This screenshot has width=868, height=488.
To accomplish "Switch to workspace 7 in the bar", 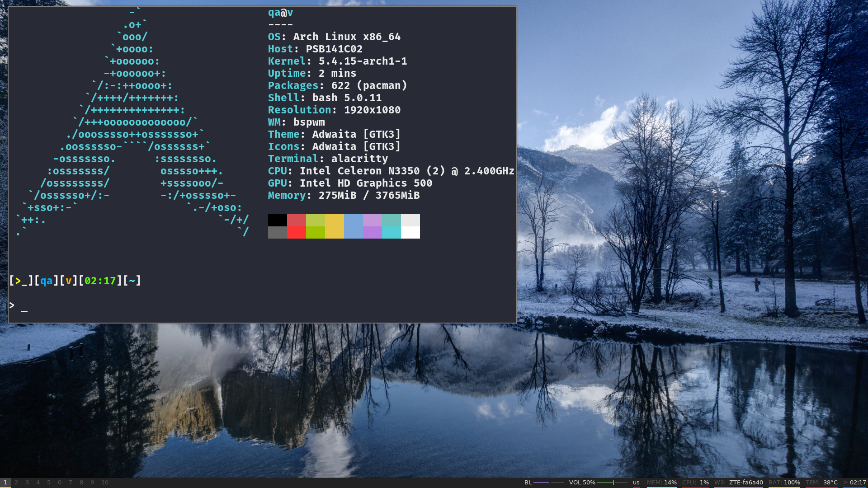I will (71, 483).
